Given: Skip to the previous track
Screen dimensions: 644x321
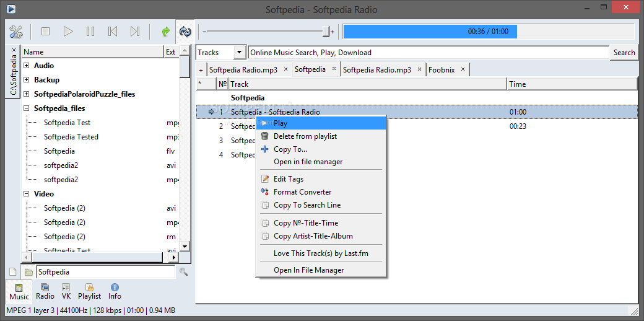Looking at the screenshot, I should pyautogui.click(x=113, y=31).
